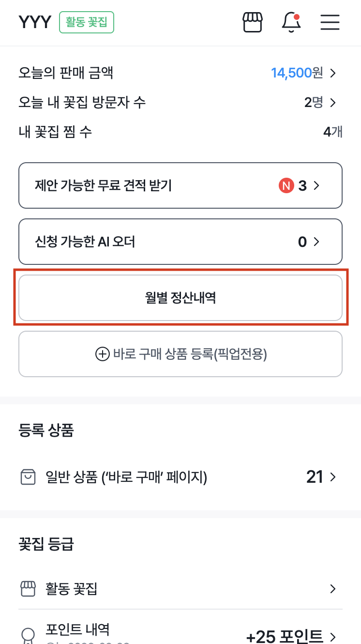Open the hamburger navigation menu
Image resolution: width=361 pixels, height=644 pixels.
330,22
